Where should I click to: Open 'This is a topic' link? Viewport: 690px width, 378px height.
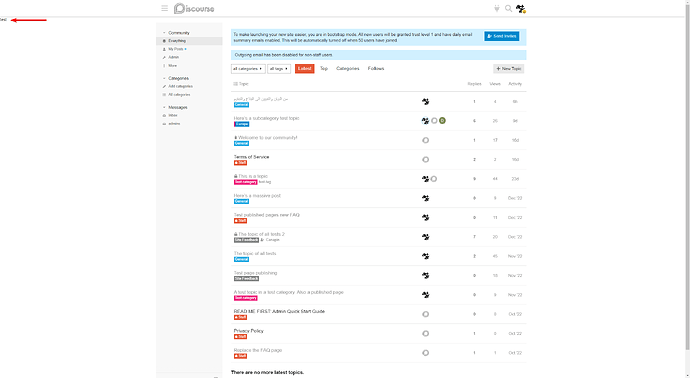coord(253,176)
